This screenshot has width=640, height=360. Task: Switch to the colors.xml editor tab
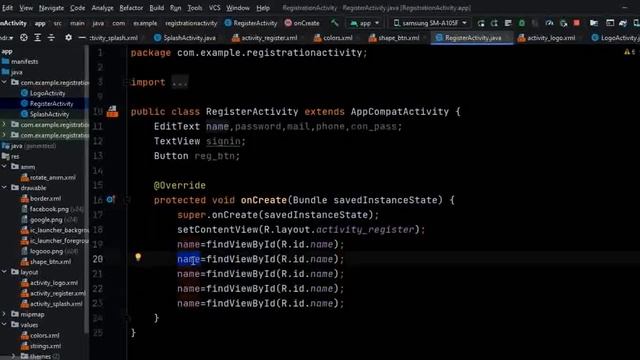(x=333, y=38)
